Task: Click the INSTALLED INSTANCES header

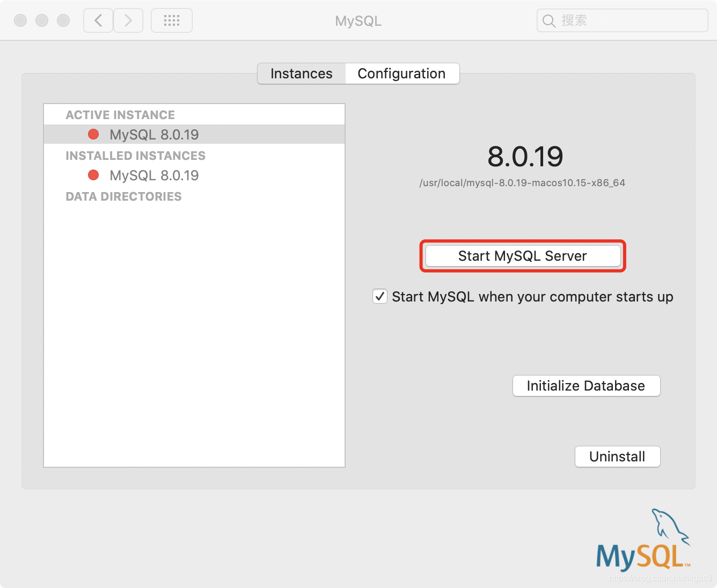Action: (x=135, y=156)
